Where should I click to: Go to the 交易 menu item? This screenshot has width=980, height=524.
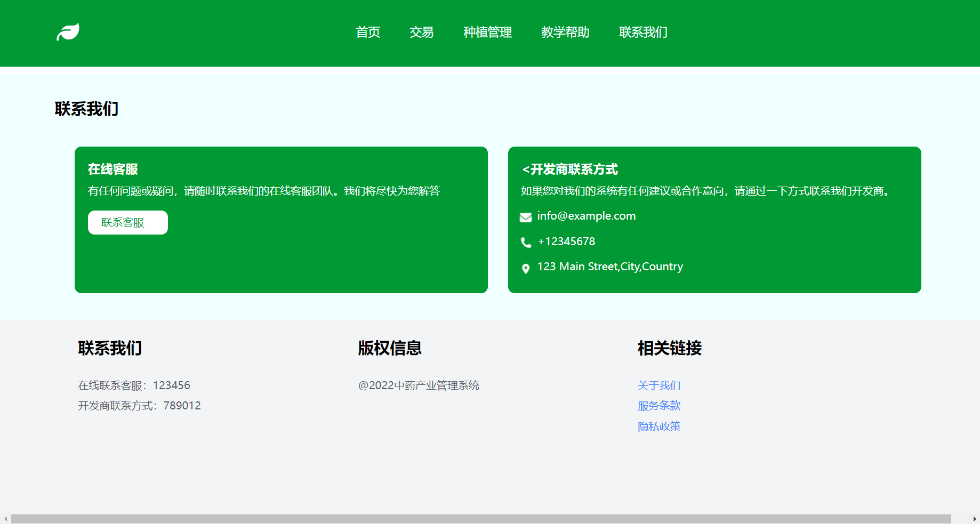point(421,33)
